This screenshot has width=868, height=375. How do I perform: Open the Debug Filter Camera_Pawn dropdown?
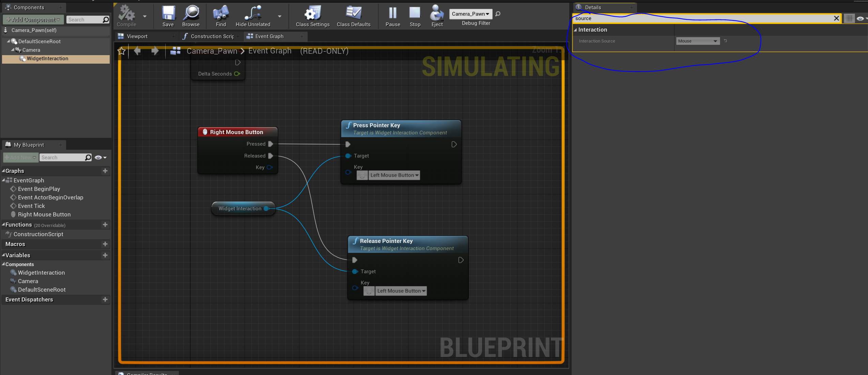click(x=470, y=14)
